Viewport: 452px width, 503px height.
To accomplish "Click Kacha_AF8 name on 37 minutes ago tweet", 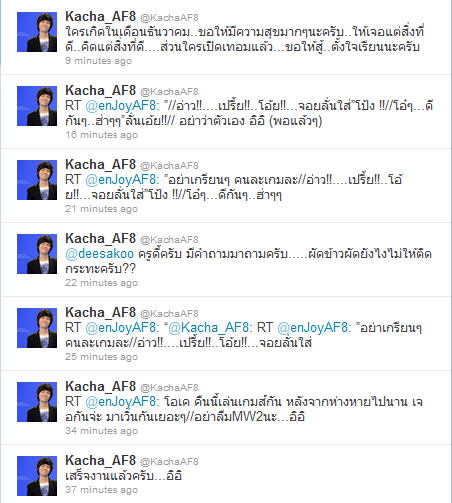I will [101, 461].
